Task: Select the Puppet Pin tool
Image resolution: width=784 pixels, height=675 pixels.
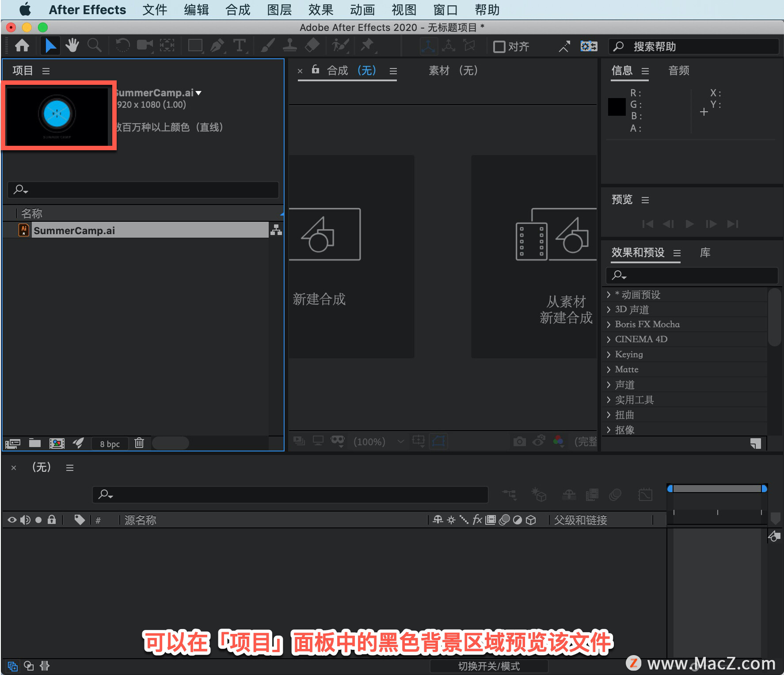Action: pyautogui.click(x=367, y=46)
